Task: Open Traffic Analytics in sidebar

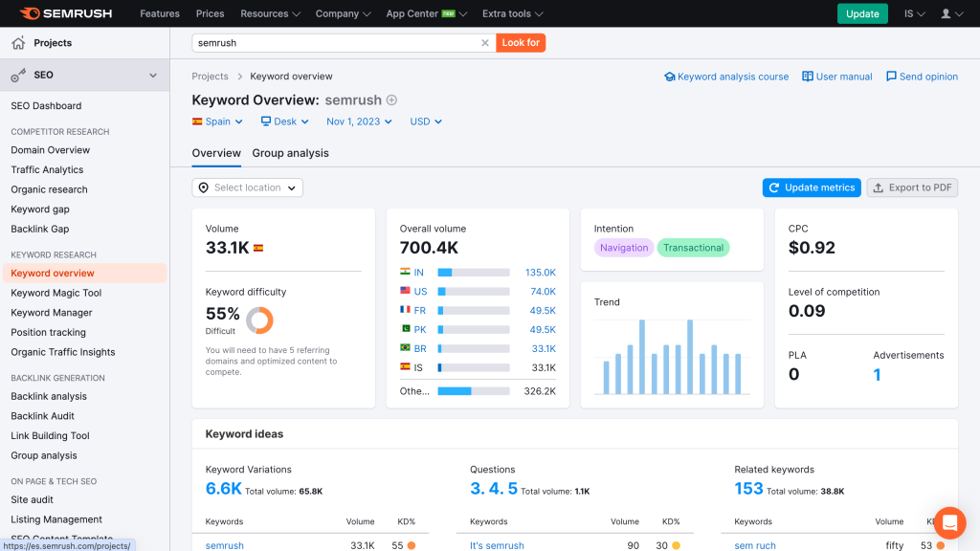Action: click(x=47, y=170)
